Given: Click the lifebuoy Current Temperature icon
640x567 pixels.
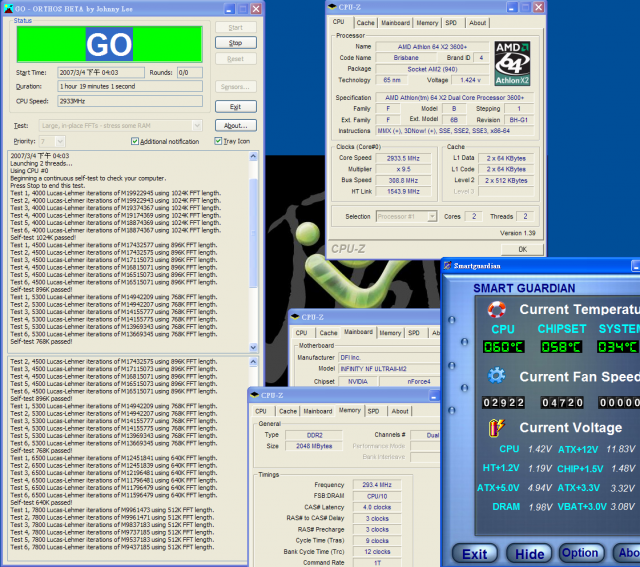Looking at the screenshot, I should [x=496, y=309].
